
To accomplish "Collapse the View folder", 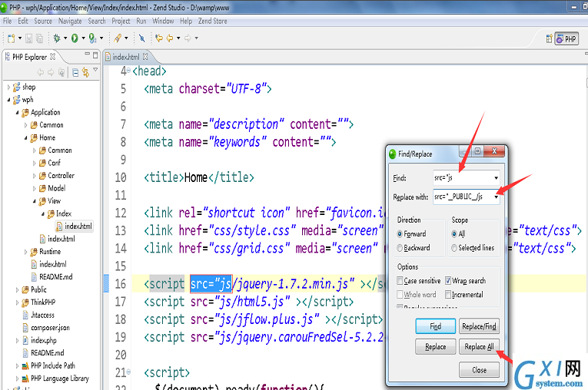I will tap(34, 201).
